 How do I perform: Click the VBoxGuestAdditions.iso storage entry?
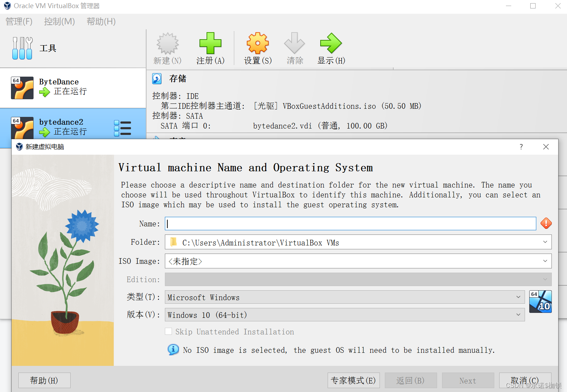(337, 106)
